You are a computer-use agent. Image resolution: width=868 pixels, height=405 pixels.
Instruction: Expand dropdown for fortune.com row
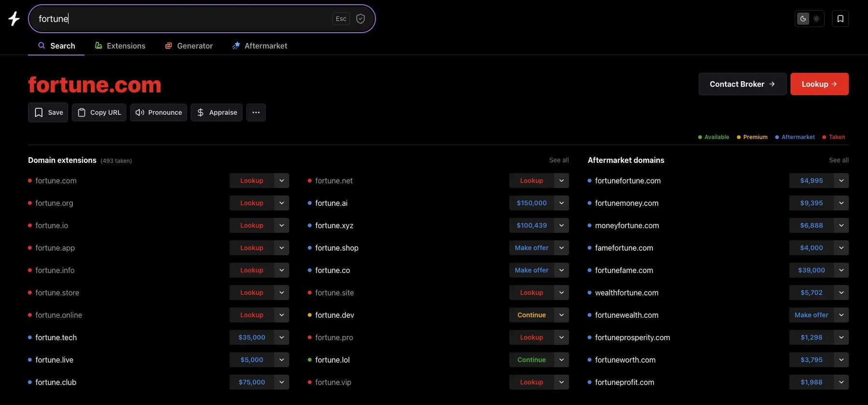point(282,181)
